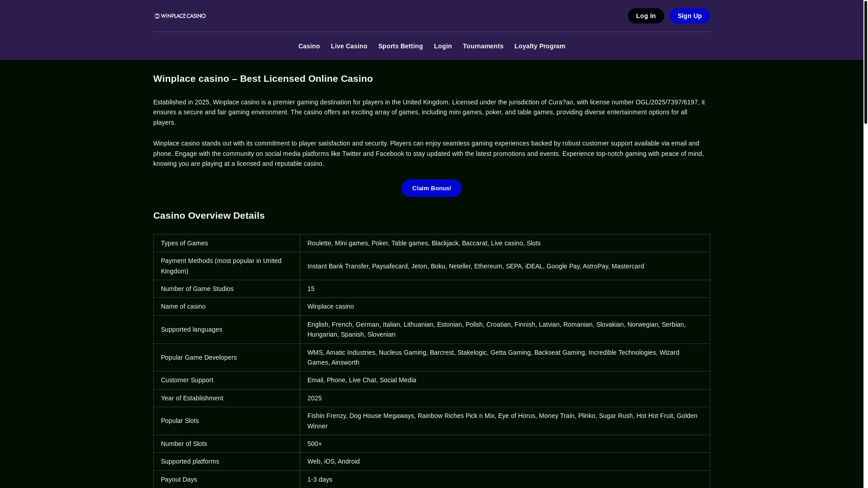
Task: Open the Casino menu item
Action: tap(309, 46)
